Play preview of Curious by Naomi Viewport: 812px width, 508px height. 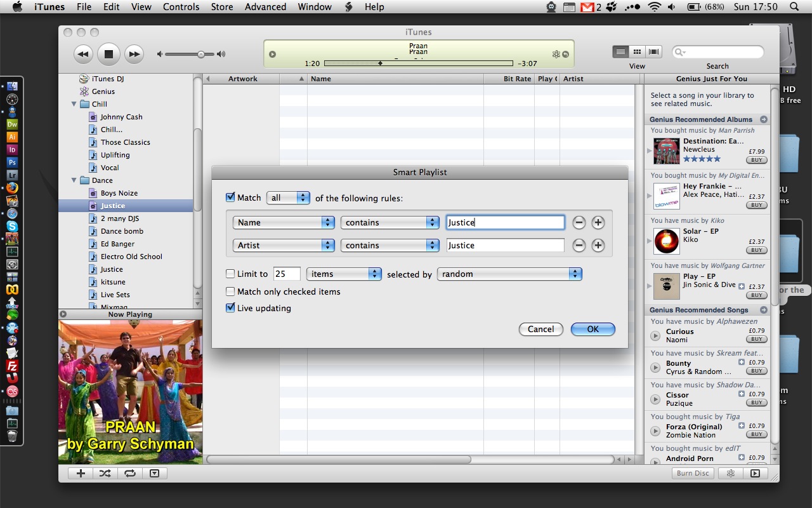(x=655, y=335)
